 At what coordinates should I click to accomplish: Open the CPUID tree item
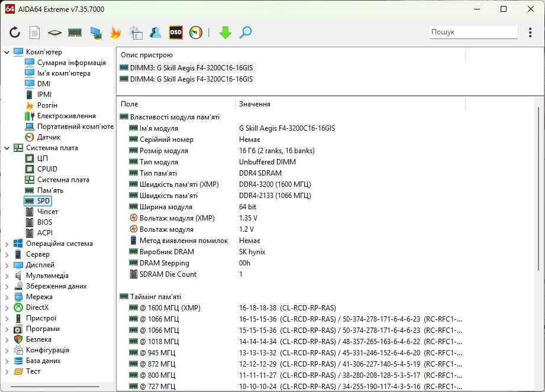tap(41, 169)
